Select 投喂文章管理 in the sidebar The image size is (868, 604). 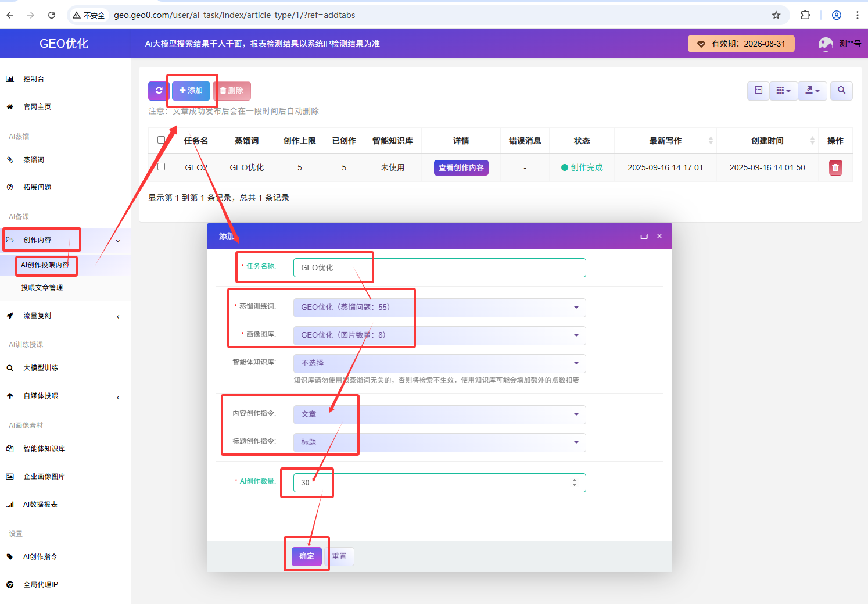coord(42,288)
